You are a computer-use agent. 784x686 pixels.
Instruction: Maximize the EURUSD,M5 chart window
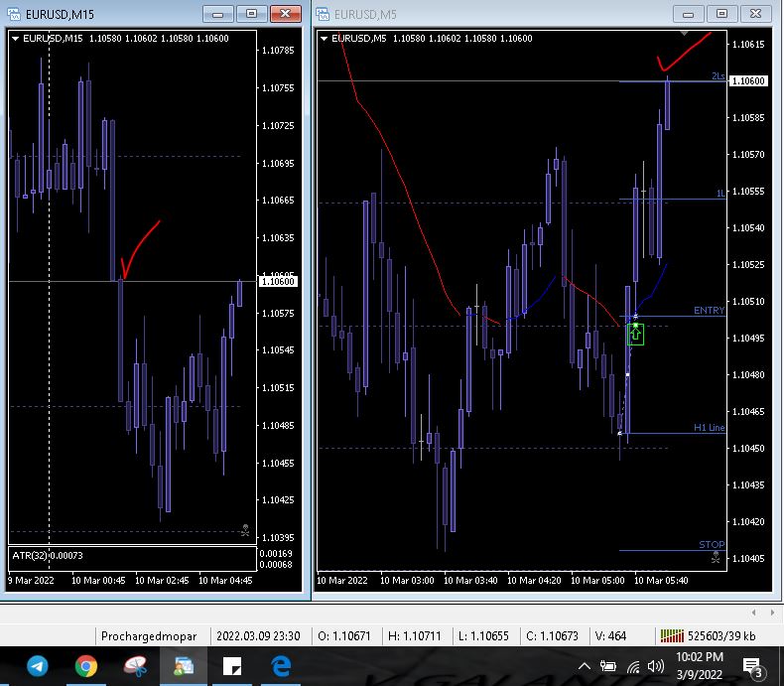click(722, 14)
